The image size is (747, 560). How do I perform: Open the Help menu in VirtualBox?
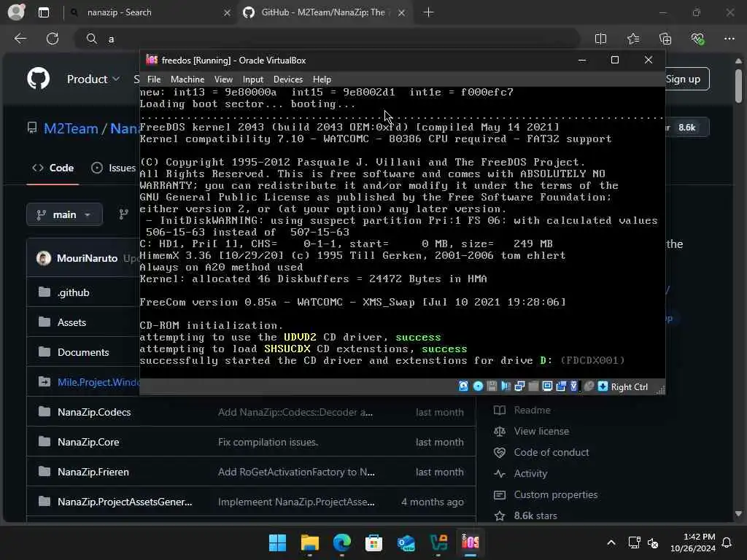(x=322, y=79)
